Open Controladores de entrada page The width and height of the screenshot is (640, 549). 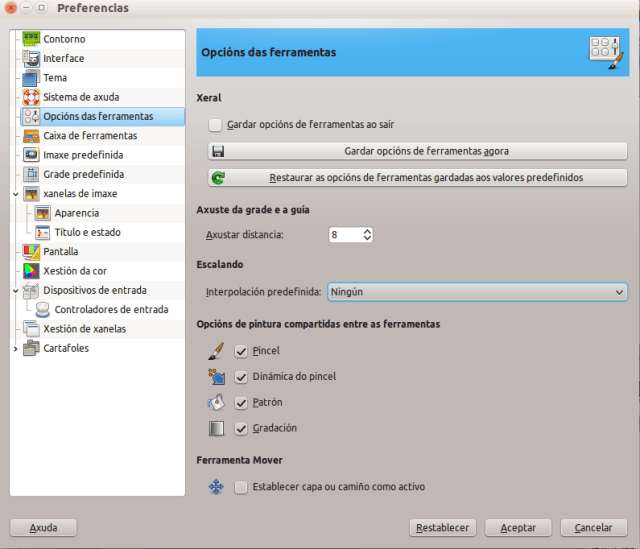click(x=111, y=309)
